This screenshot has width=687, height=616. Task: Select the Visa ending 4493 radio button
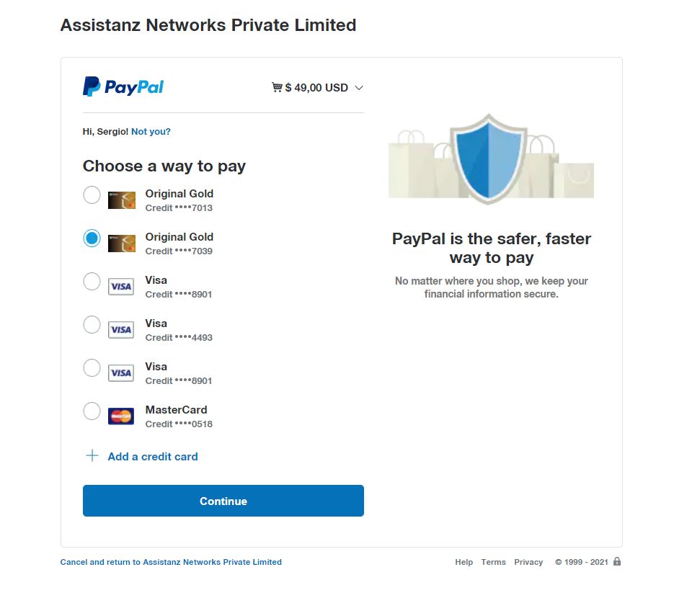point(92,325)
